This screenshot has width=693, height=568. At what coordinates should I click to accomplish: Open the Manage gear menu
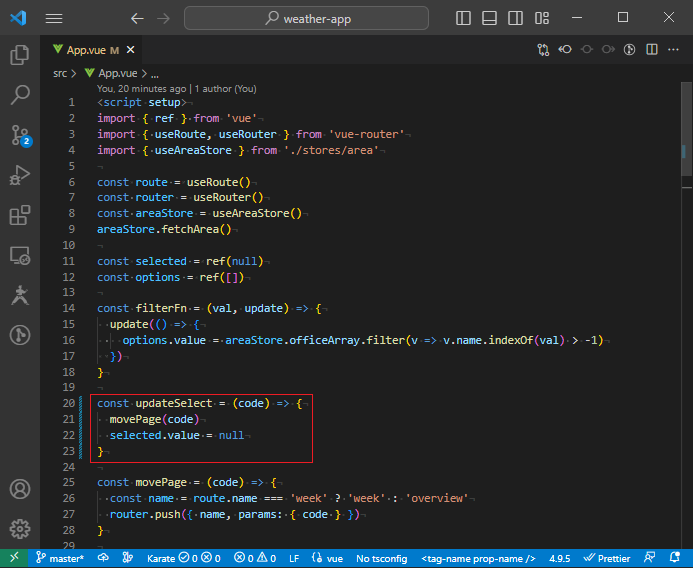pos(20,529)
